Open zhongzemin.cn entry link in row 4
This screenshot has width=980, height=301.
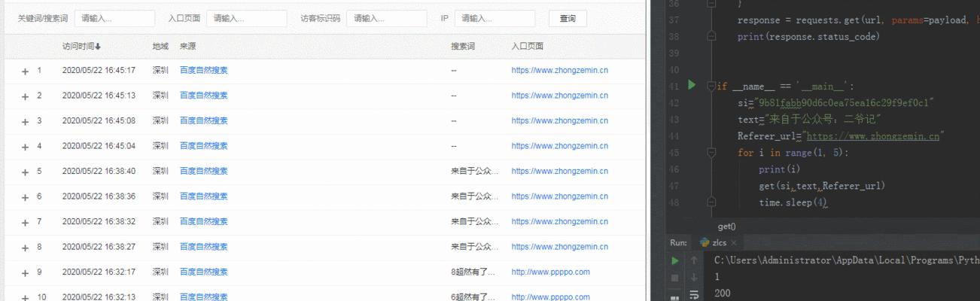(559, 146)
